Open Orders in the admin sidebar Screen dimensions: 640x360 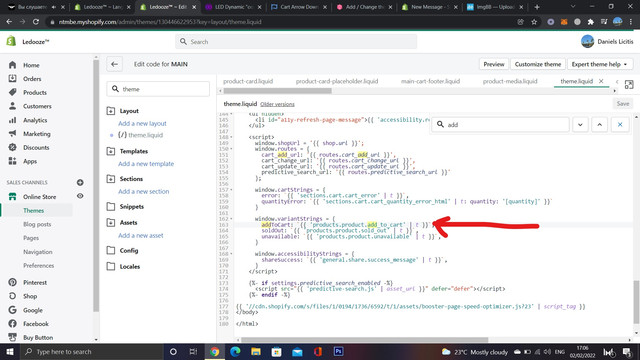(x=32, y=79)
